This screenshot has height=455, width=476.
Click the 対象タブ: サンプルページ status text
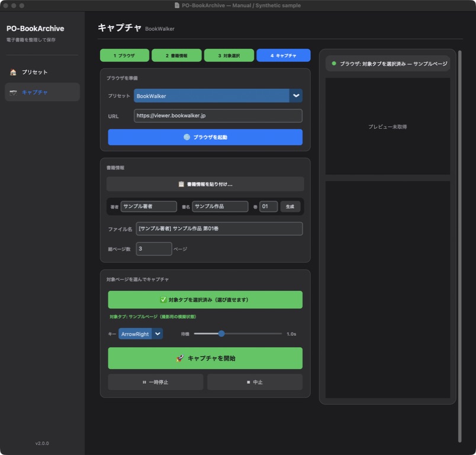(x=153, y=317)
